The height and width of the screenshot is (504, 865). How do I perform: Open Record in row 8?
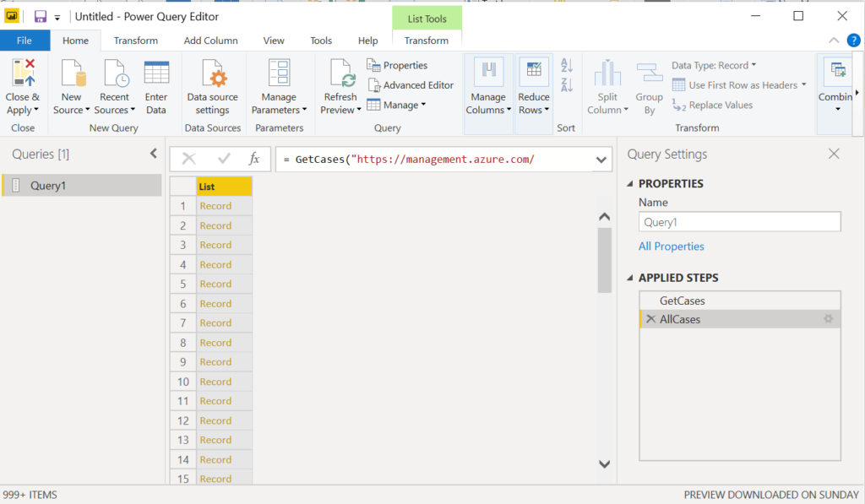point(215,343)
